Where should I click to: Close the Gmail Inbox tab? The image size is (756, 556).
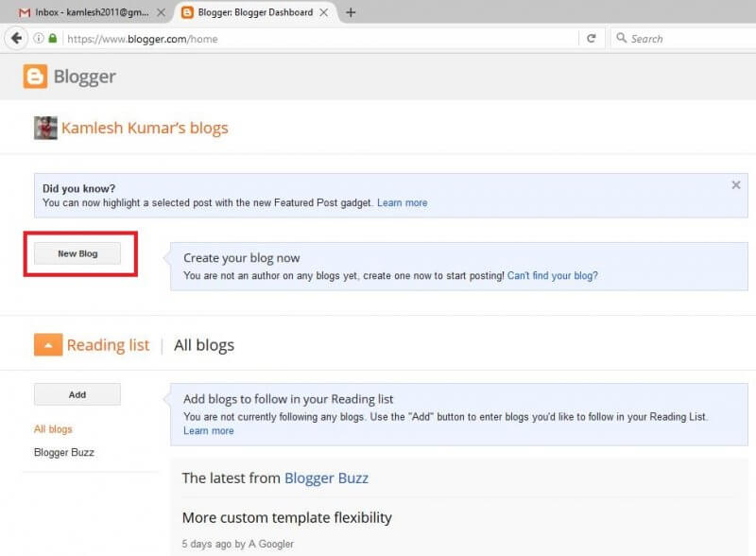click(x=161, y=12)
